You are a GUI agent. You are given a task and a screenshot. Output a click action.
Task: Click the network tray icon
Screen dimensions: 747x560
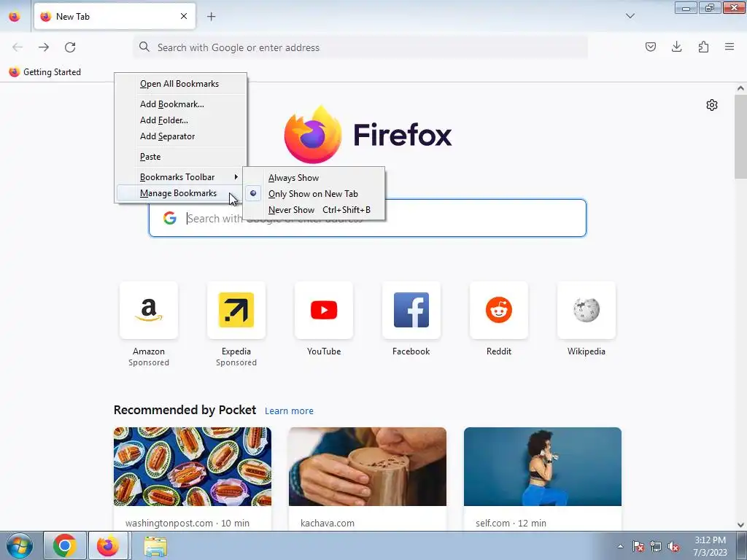(656, 546)
